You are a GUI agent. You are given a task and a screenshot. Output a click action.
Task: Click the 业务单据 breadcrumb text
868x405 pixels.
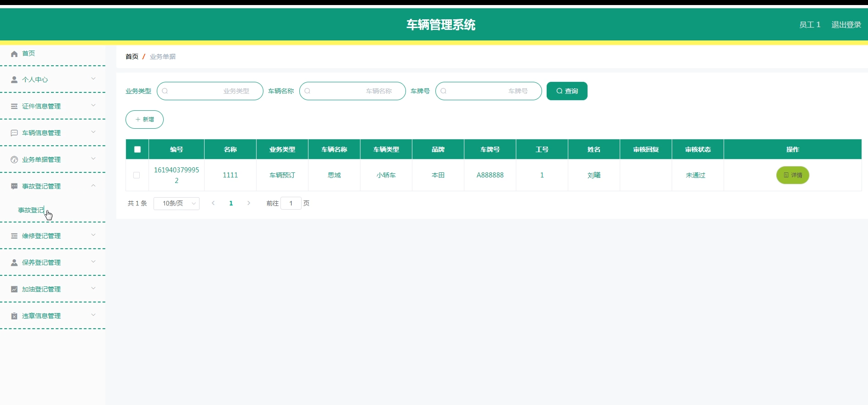pyautogui.click(x=163, y=57)
